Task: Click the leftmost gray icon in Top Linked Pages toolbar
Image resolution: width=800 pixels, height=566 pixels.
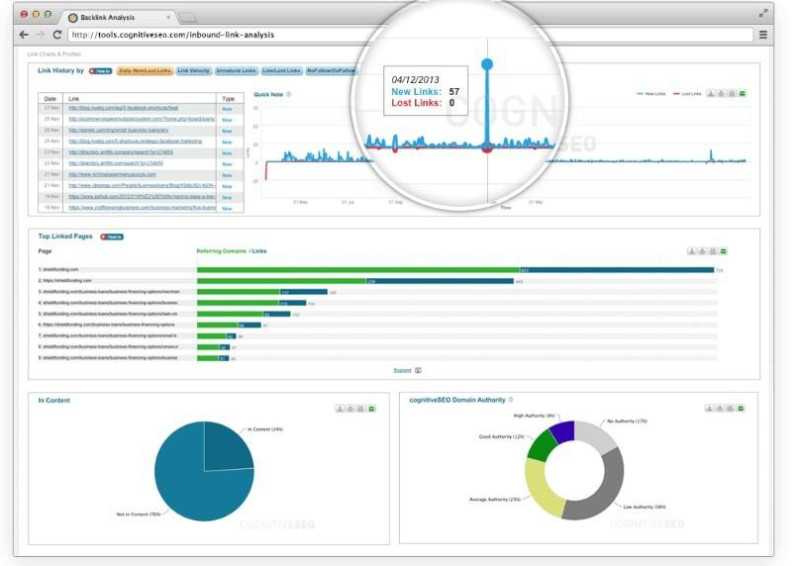Action: point(692,251)
